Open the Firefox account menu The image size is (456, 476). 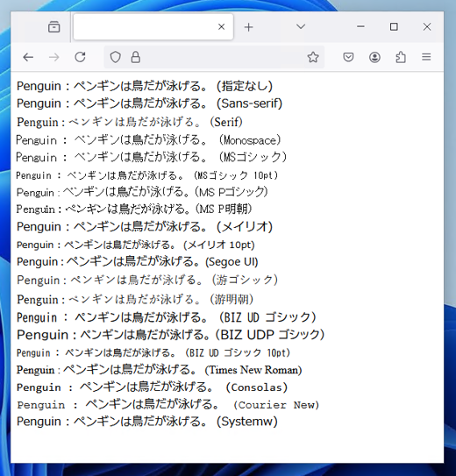click(x=374, y=57)
